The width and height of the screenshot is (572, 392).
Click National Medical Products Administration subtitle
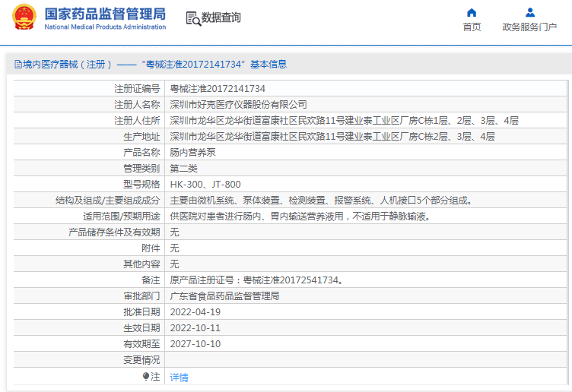(105, 27)
